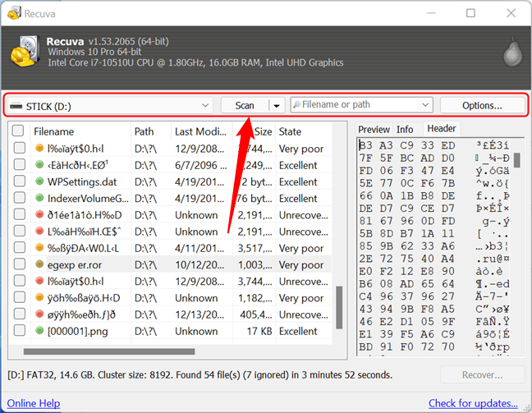Click the Check for updates... link
The image size is (532, 413).
[473, 403]
